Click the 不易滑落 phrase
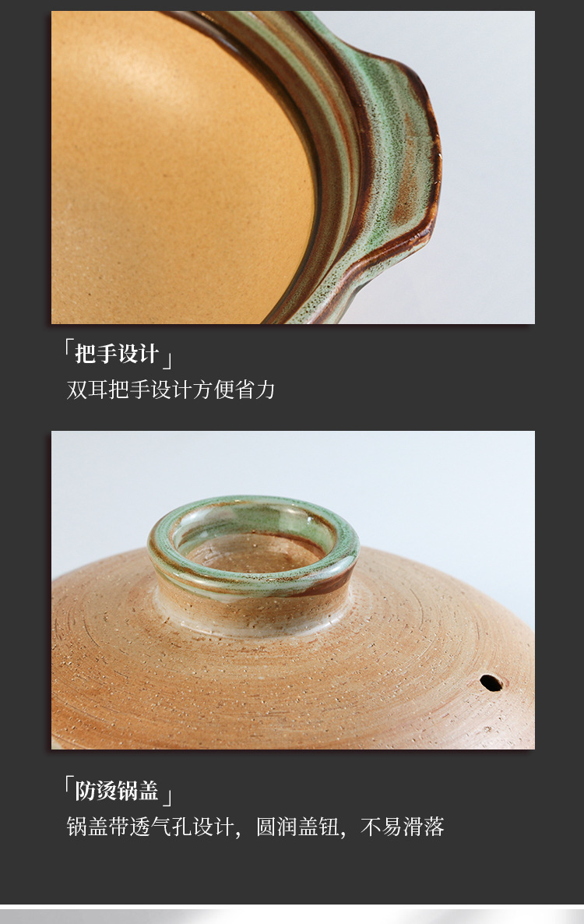The image size is (584, 924). 403,827
